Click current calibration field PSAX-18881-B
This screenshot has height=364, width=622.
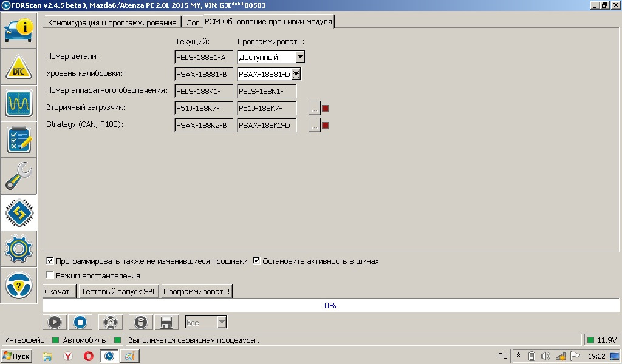pyautogui.click(x=204, y=74)
